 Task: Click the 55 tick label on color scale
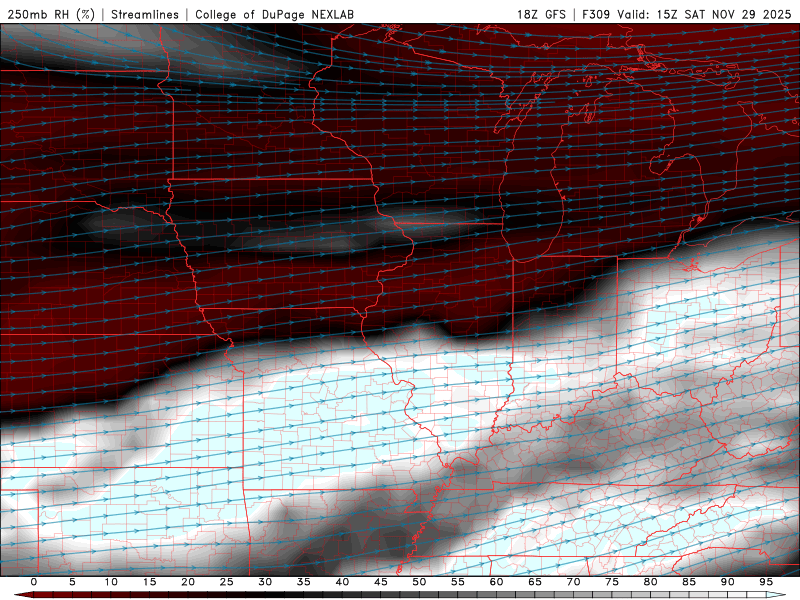tap(458, 582)
